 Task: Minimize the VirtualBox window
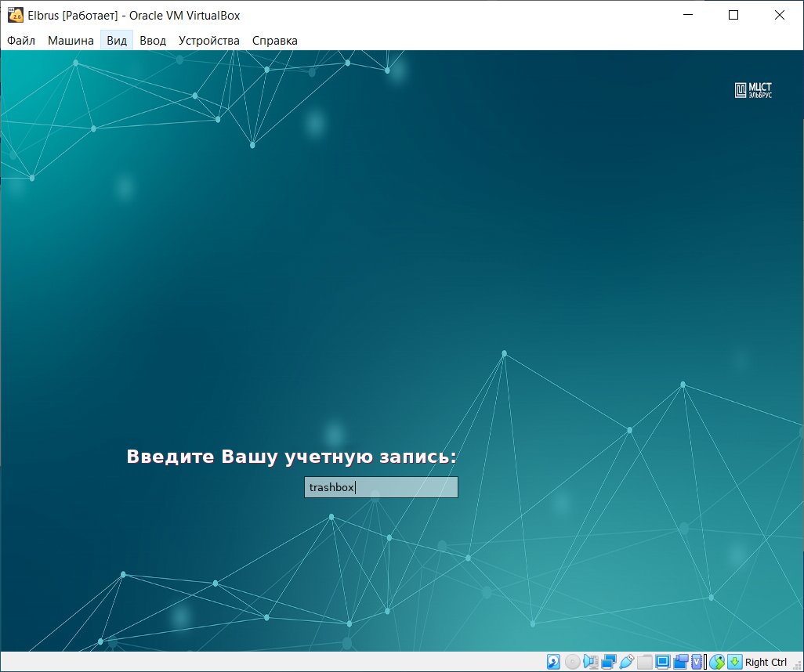click(x=688, y=15)
